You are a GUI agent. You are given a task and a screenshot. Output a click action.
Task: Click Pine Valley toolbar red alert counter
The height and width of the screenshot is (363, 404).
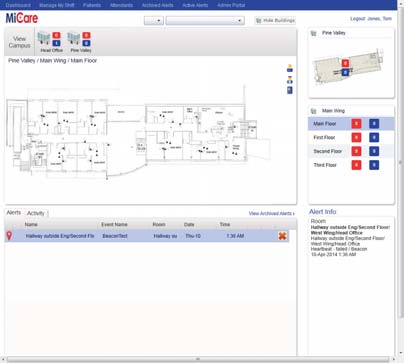tap(86, 35)
